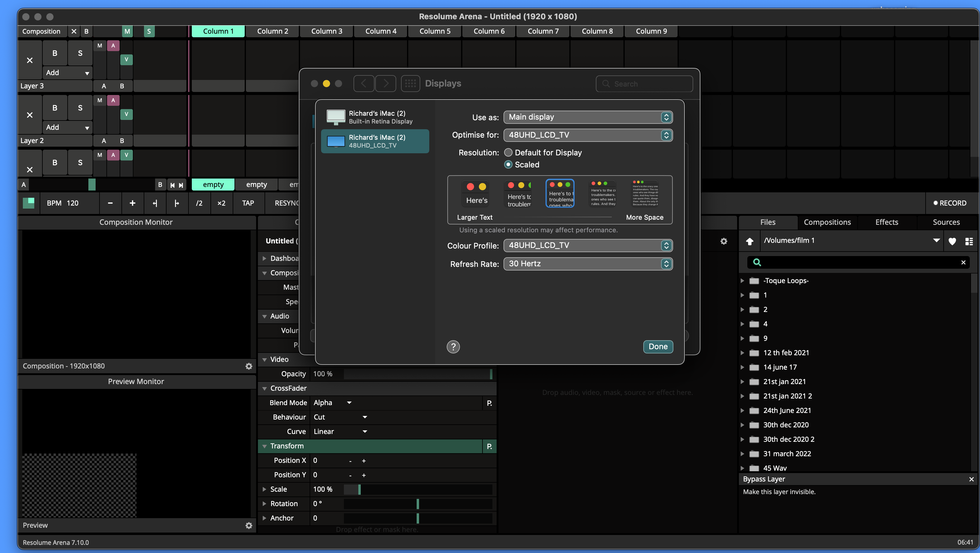Toggle Solo on Layer 2
Image resolution: width=980 pixels, height=553 pixels.
[x=80, y=108]
